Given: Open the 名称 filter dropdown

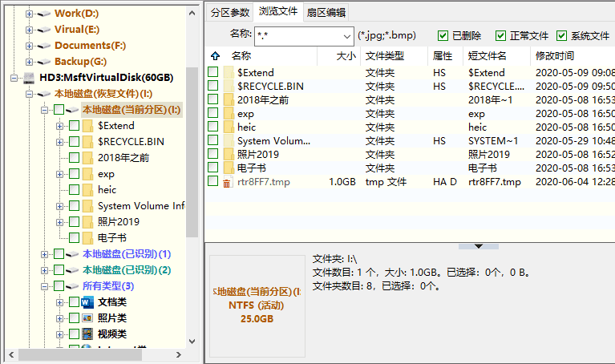Looking at the screenshot, I should tap(346, 36).
